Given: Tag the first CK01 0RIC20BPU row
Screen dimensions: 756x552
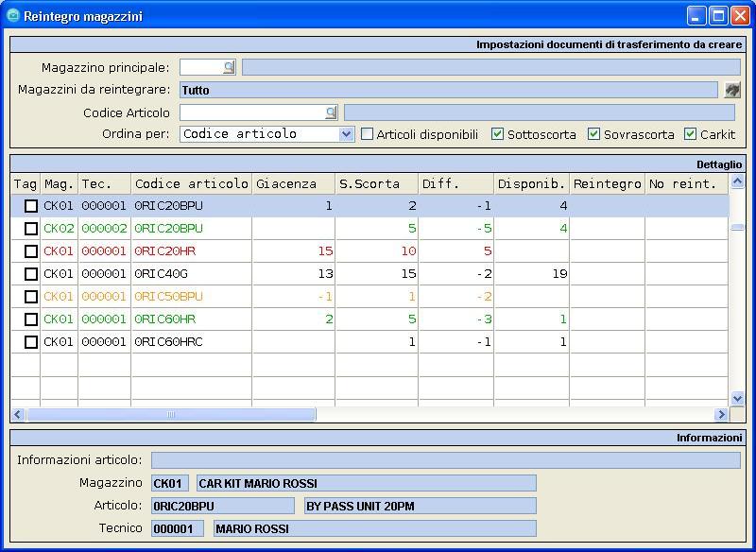Looking at the screenshot, I should click(31, 206).
